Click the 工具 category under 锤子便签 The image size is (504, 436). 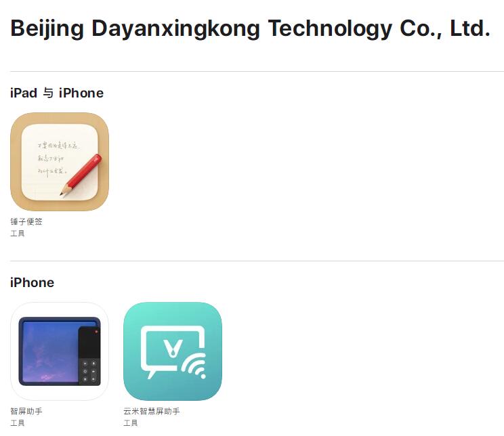coord(18,234)
